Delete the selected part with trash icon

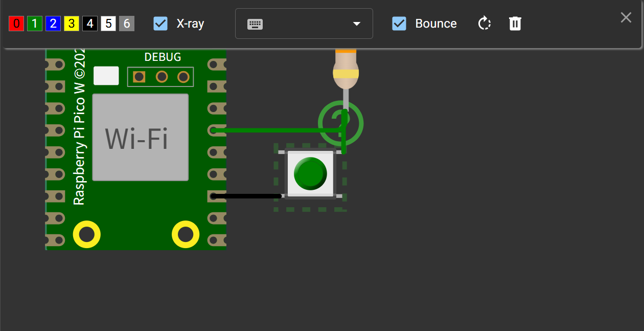pos(515,24)
